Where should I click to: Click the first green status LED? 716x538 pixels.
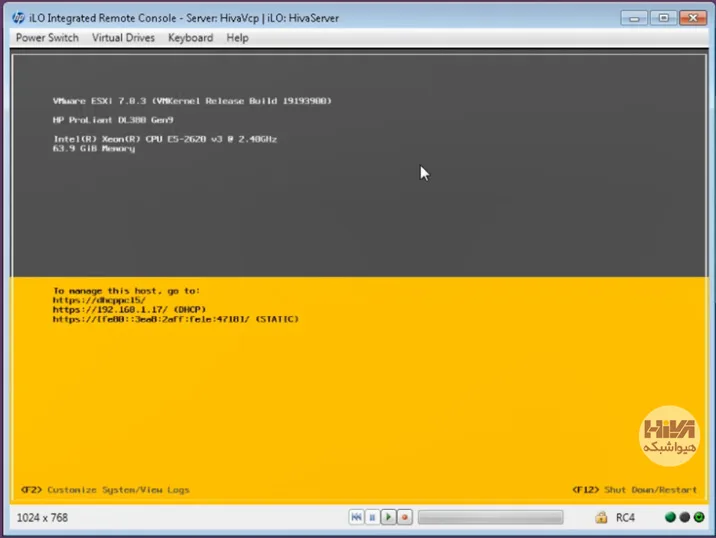(x=670, y=517)
